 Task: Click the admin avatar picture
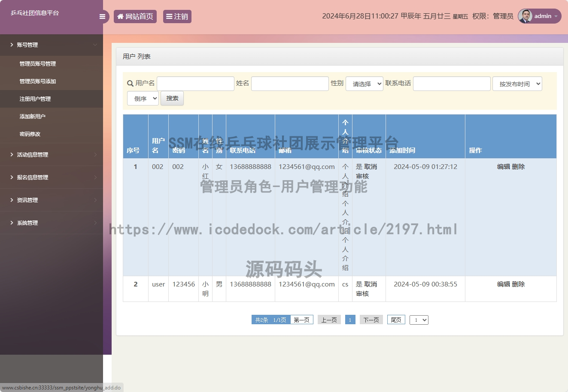525,16
